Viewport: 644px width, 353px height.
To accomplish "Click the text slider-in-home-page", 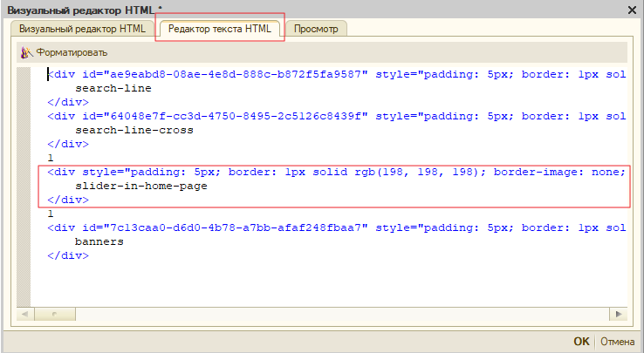I will click(141, 186).
